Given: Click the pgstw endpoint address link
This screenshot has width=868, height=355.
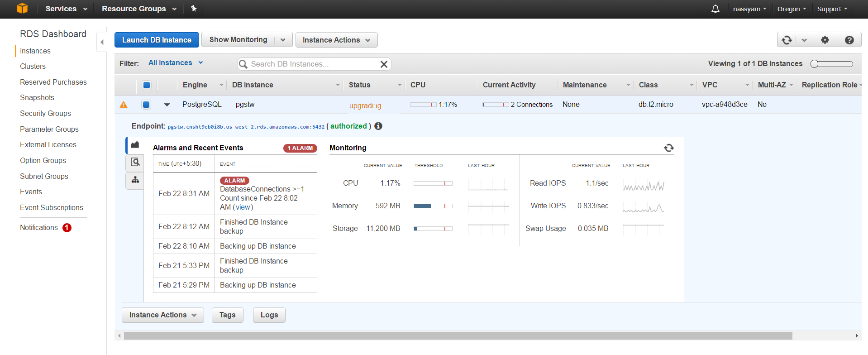Looking at the screenshot, I should point(246,127).
